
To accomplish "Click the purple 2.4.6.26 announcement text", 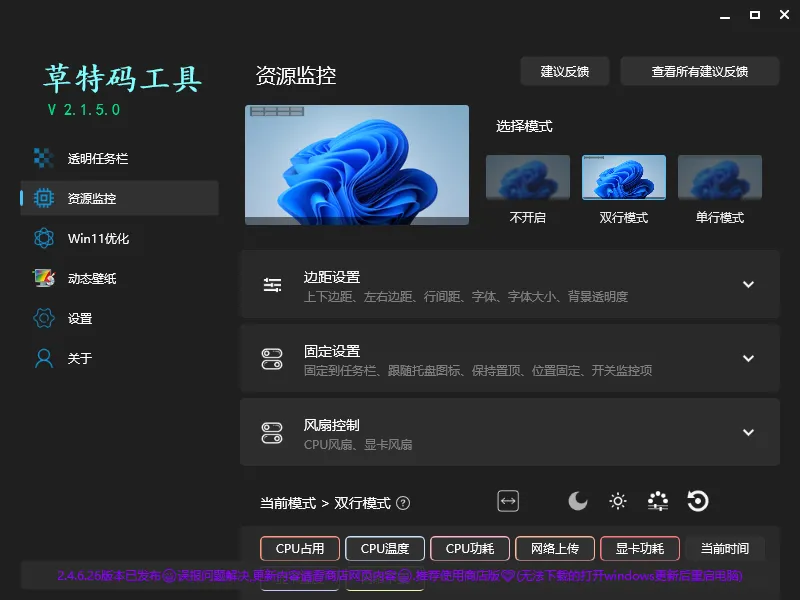I will point(400,576).
